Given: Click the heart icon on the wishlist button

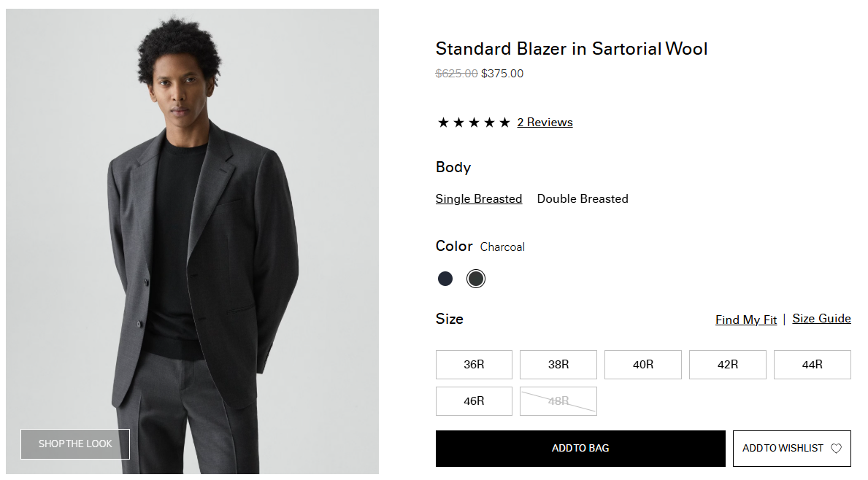Looking at the screenshot, I should (836, 449).
